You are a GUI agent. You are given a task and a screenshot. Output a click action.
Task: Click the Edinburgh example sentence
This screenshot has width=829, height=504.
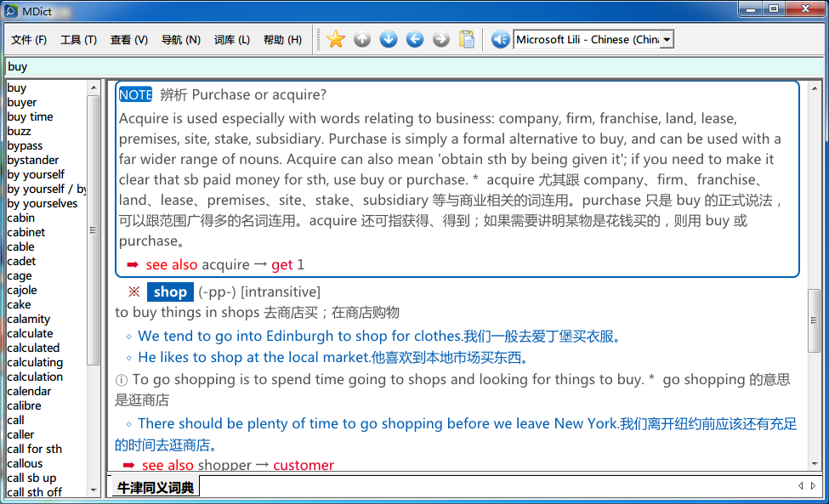tap(379, 336)
